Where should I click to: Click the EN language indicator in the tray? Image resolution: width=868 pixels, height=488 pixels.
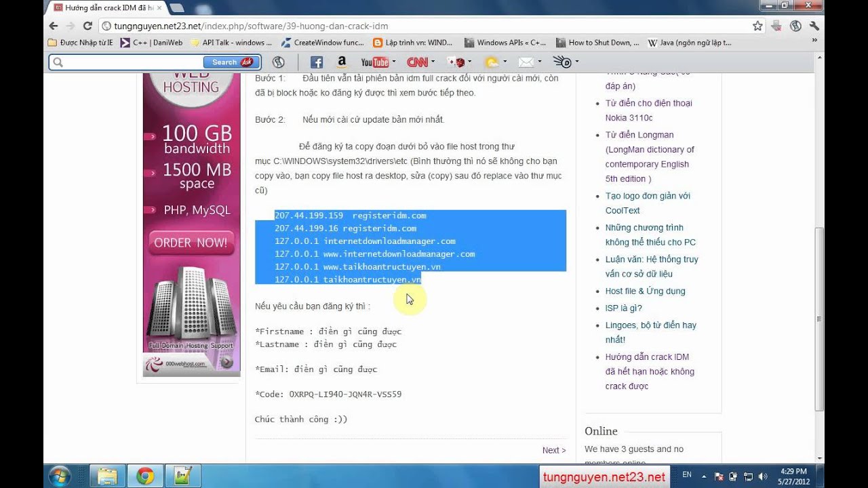(x=687, y=474)
